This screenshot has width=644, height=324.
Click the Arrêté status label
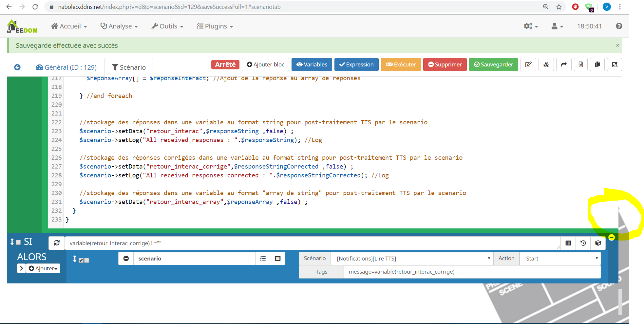pyautogui.click(x=225, y=64)
